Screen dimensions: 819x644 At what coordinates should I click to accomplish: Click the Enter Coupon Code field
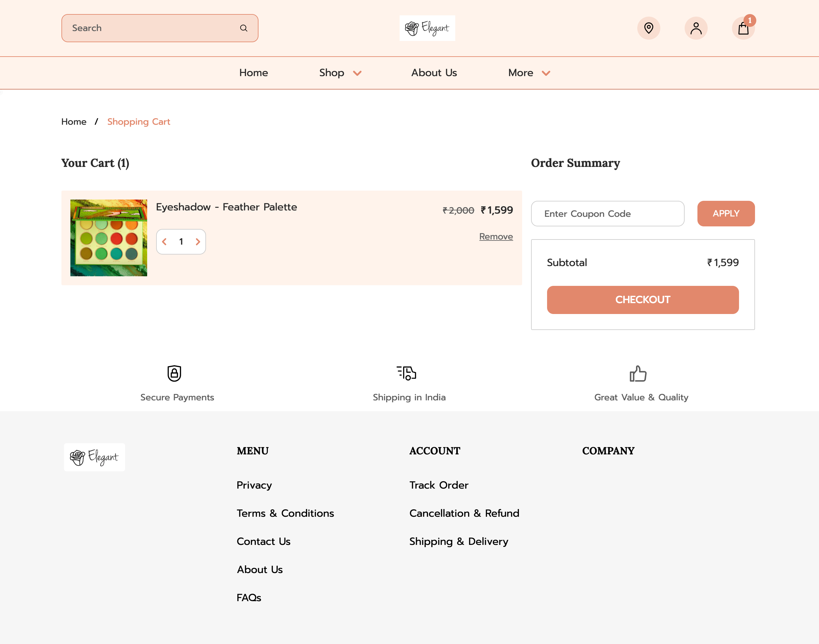pyautogui.click(x=607, y=214)
